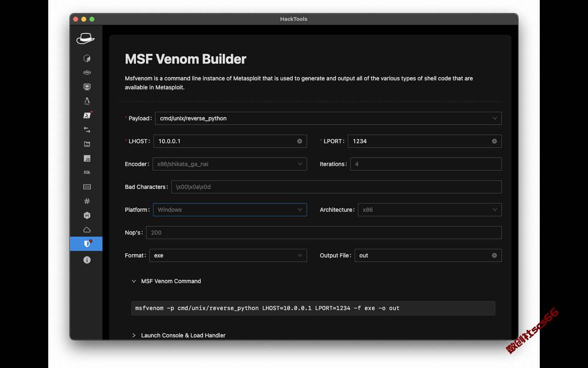Clear the LPORT field value

494,141
